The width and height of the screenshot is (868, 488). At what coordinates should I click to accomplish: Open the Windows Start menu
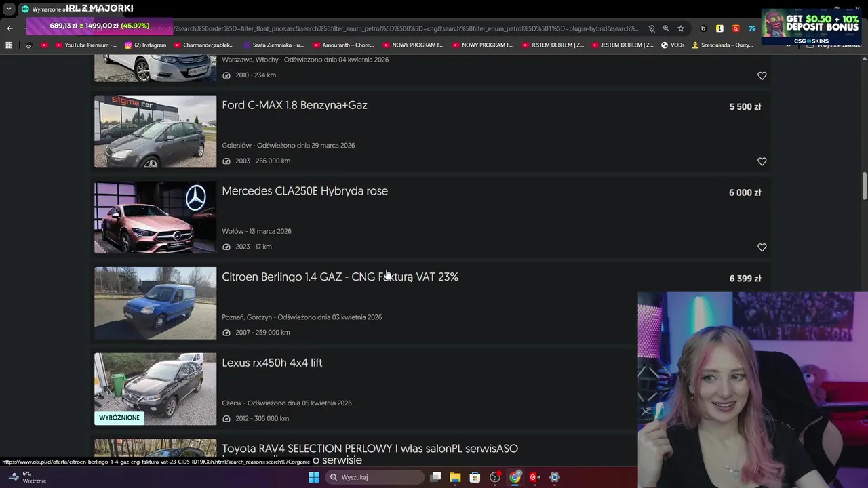coord(314,477)
